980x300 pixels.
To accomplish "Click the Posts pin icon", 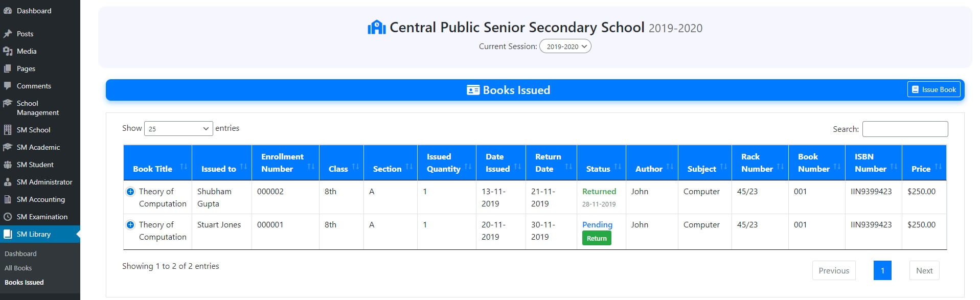I will [8, 34].
